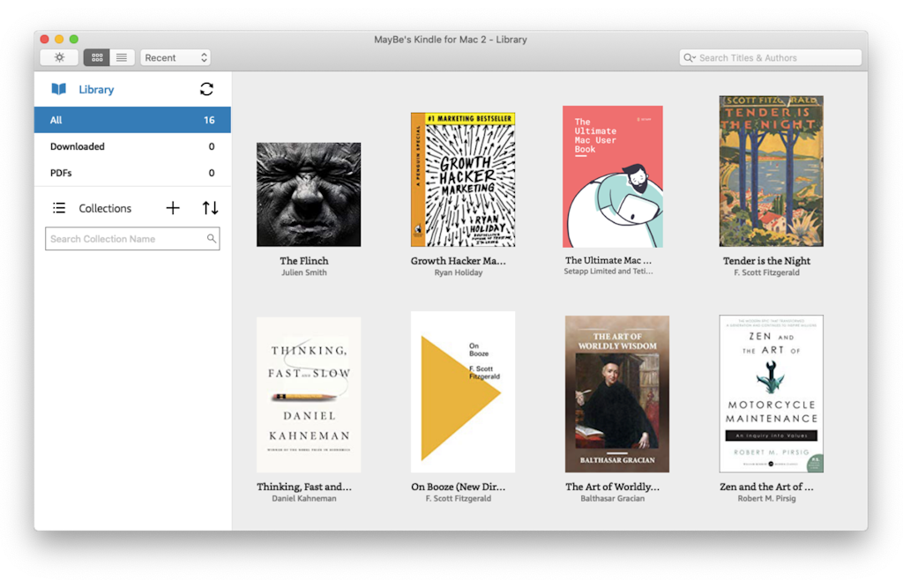903x588 pixels.
Task: Switch to grid view
Action: pyautogui.click(x=97, y=57)
